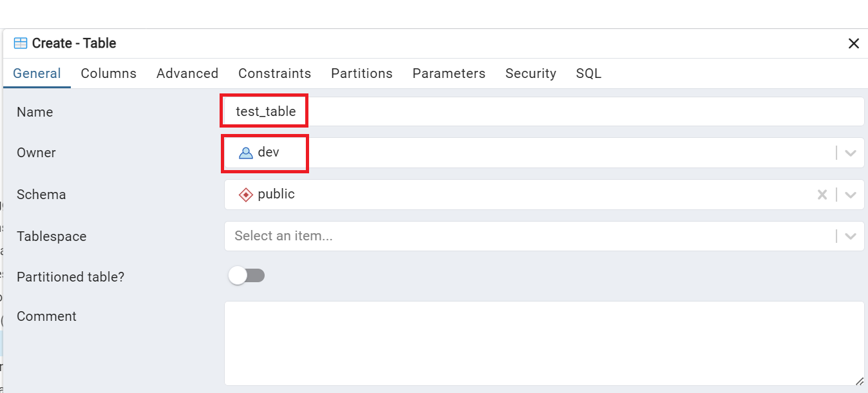
Task: Click the user icon in Owner field
Action: (x=245, y=153)
